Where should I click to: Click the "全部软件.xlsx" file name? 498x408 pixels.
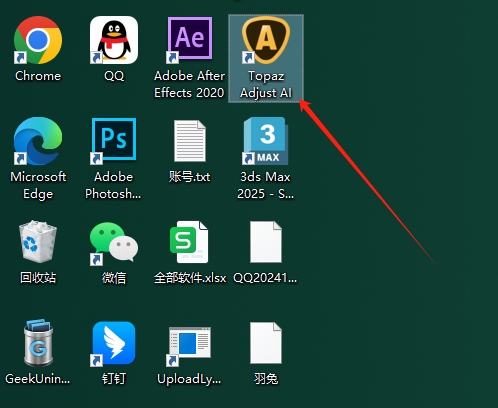click(190, 278)
